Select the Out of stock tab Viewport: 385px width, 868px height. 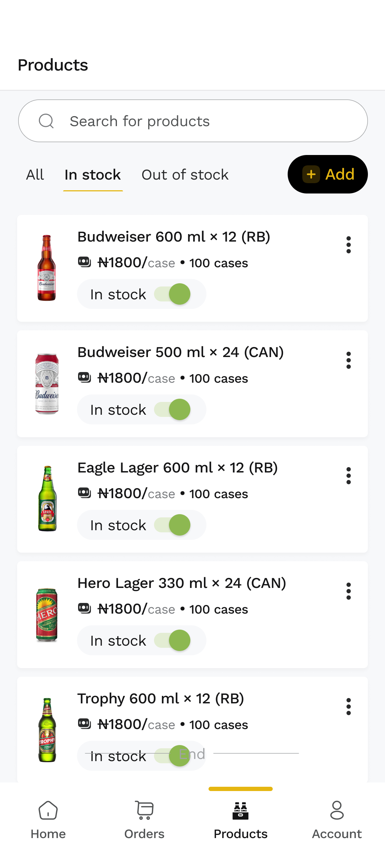(x=185, y=175)
